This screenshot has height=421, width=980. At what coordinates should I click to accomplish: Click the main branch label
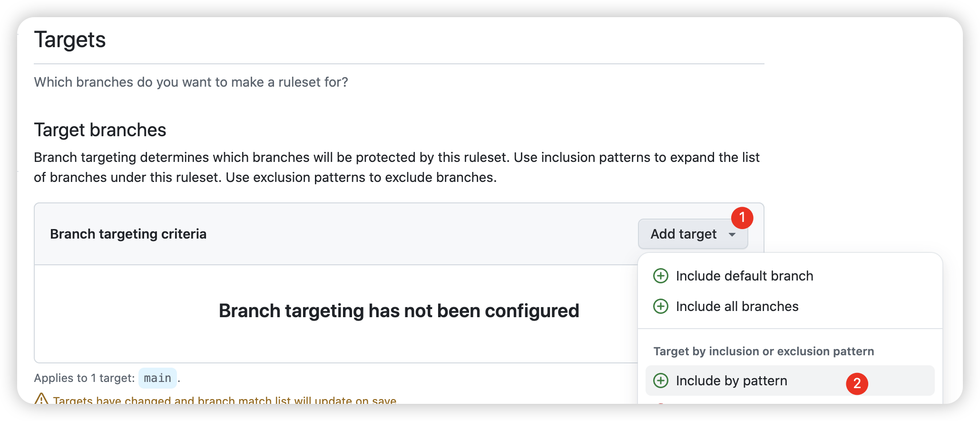click(157, 378)
